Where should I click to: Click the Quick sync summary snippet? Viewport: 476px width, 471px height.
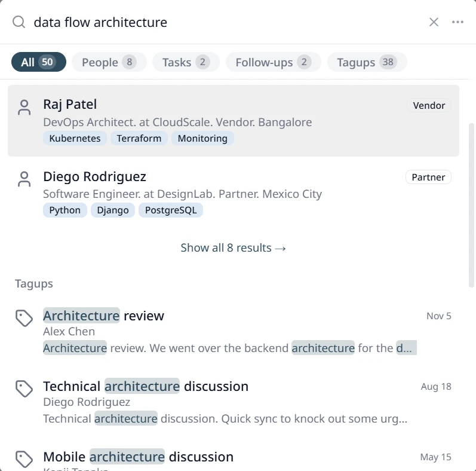coord(225,419)
